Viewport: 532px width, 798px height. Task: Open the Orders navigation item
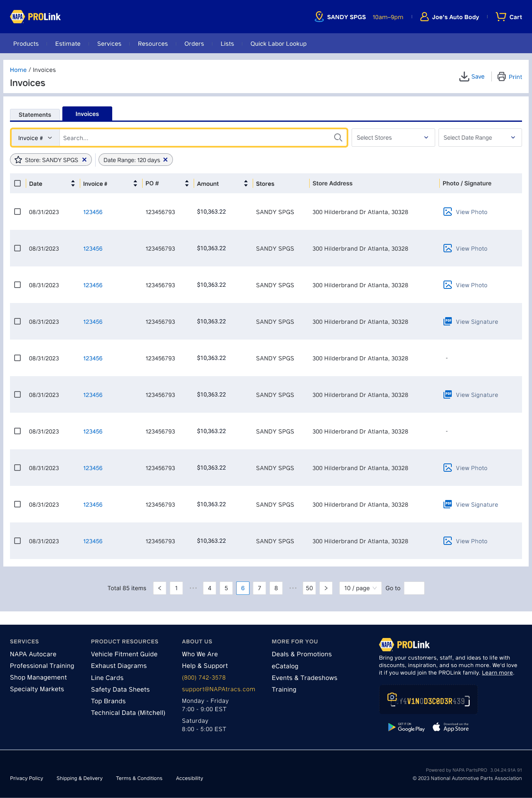pos(194,44)
